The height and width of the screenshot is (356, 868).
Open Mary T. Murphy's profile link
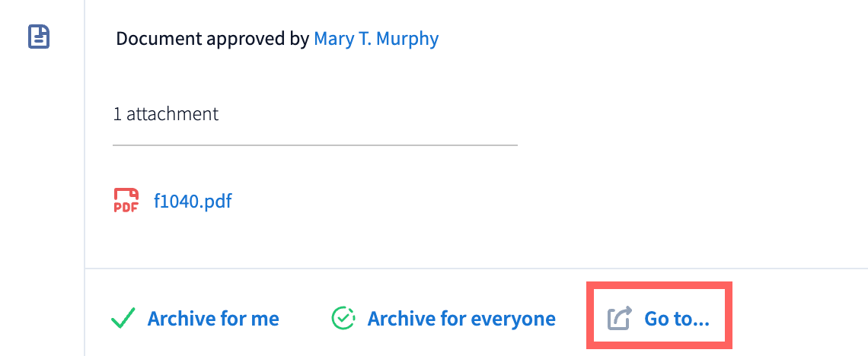pos(376,38)
